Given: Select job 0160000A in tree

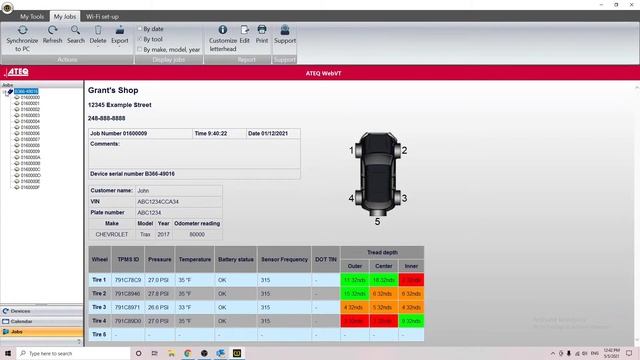Looking at the screenshot, I should [30, 157].
